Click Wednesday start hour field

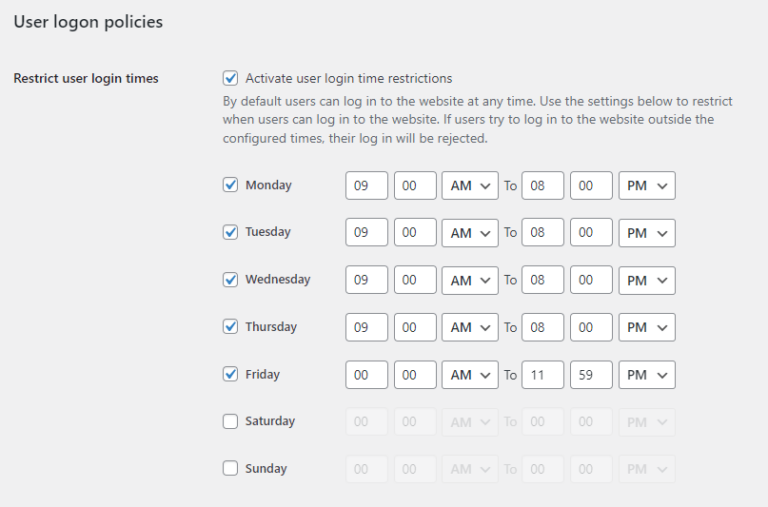click(366, 280)
